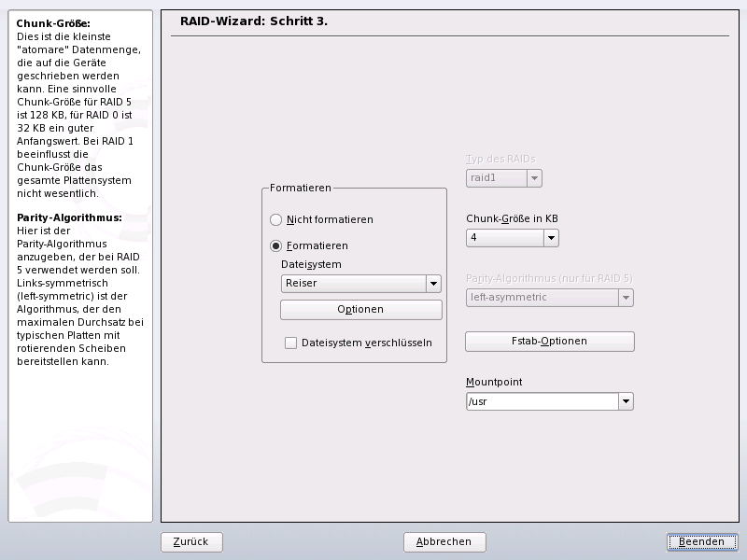This screenshot has height=560, width=747.
Task: Open the "Fstab-Optionen" dialog button
Action: (x=549, y=341)
